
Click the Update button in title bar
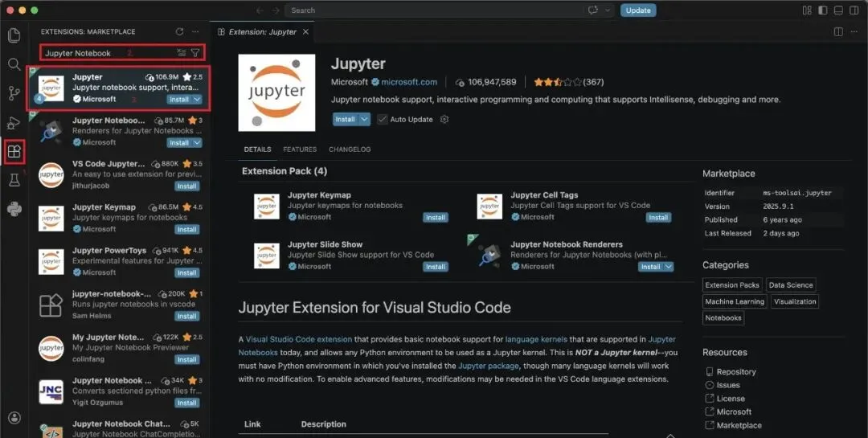[638, 10]
